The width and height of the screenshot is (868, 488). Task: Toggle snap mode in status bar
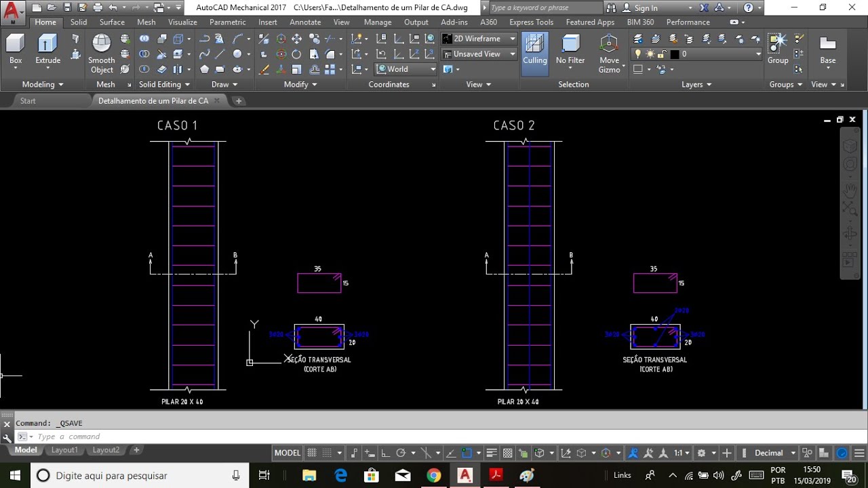[328, 453]
